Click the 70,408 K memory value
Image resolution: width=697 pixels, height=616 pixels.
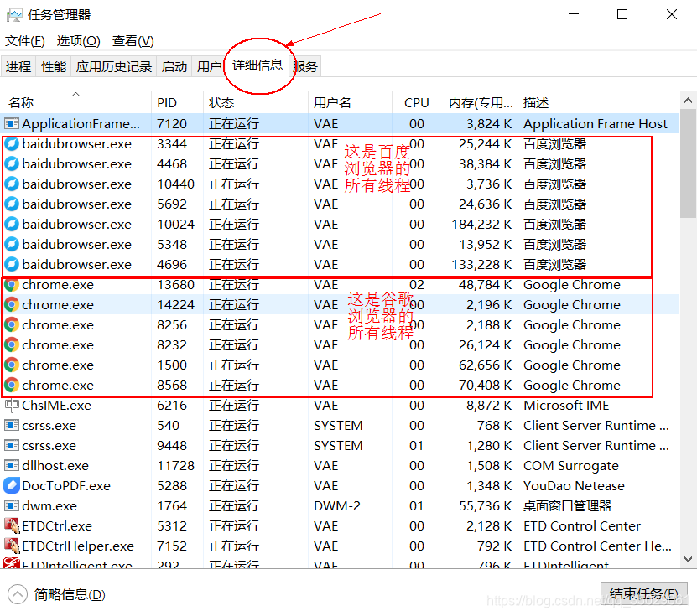(485, 385)
